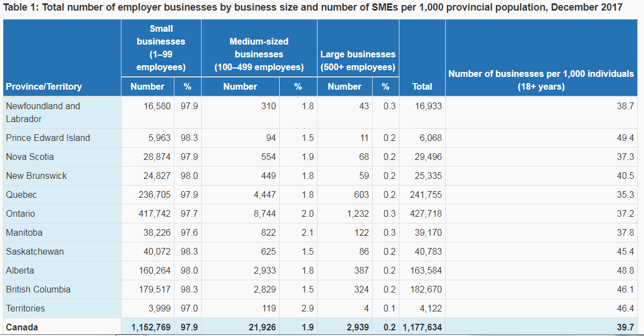Viewport: 644px width, 336px height.
Task: Click Alberta large business count 387
Action: pyautogui.click(x=362, y=270)
